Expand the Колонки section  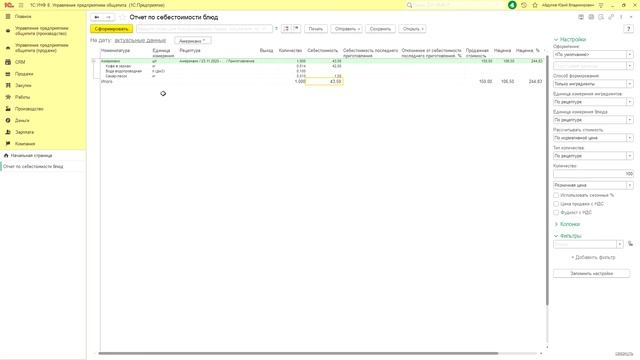[556, 224]
